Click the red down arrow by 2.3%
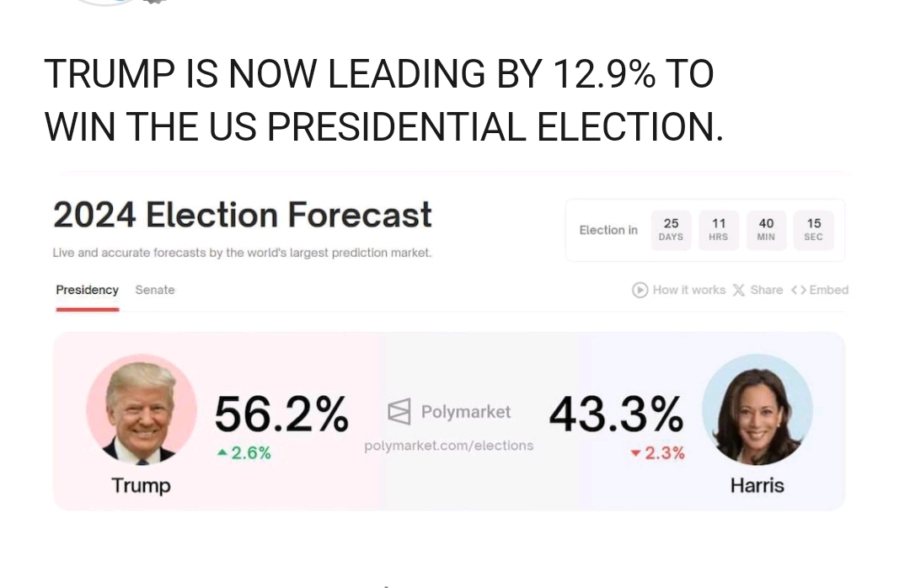Viewport: 910px width, 588px height. coord(635,453)
